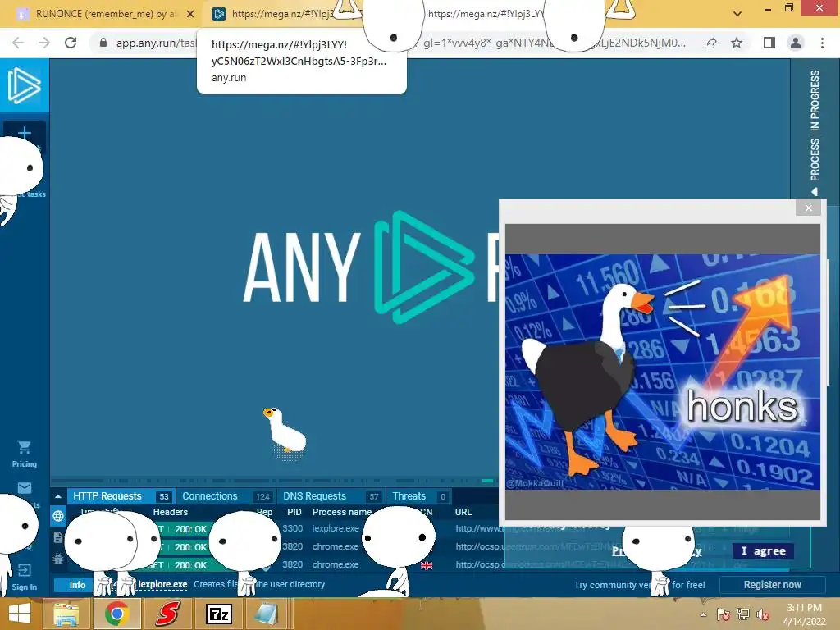Switch to the Connections tab

coord(226,496)
